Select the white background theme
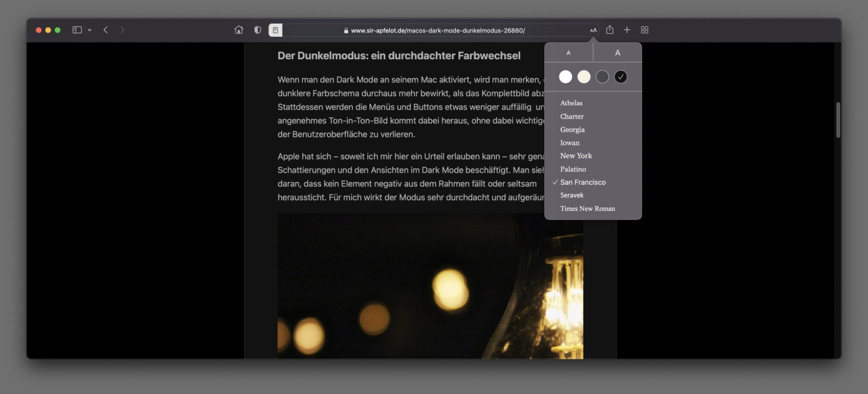The width and height of the screenshot is (868, 394). coord(566,77)
